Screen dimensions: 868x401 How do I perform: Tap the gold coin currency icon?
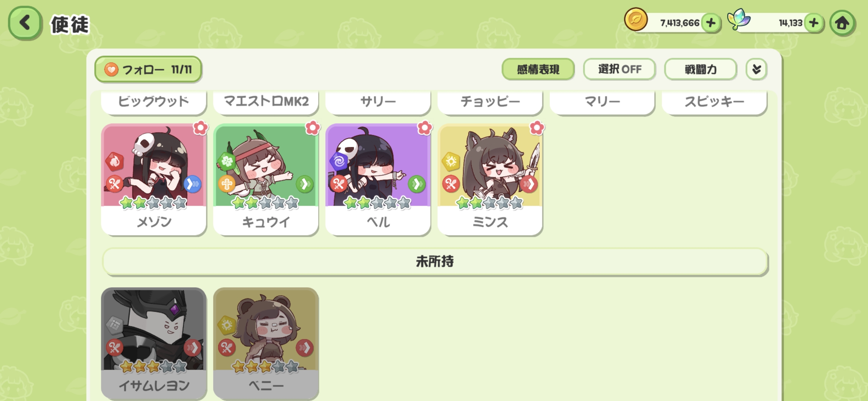(636, 19)
